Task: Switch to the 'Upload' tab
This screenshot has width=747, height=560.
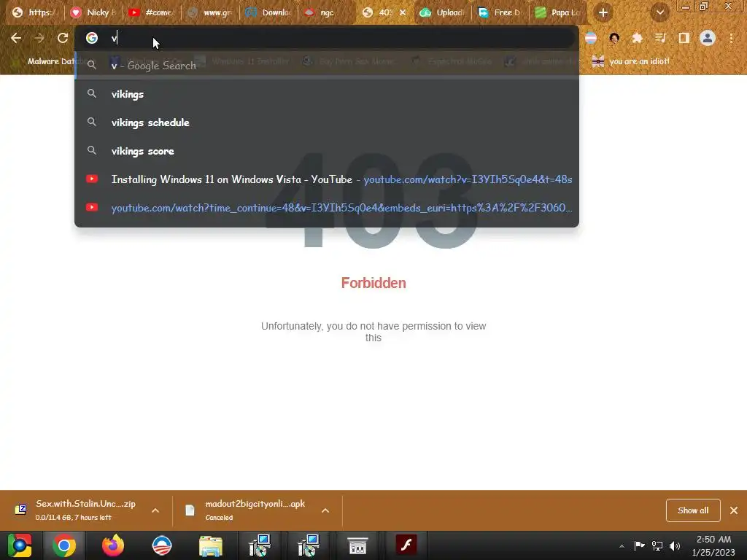Action: 443,12
